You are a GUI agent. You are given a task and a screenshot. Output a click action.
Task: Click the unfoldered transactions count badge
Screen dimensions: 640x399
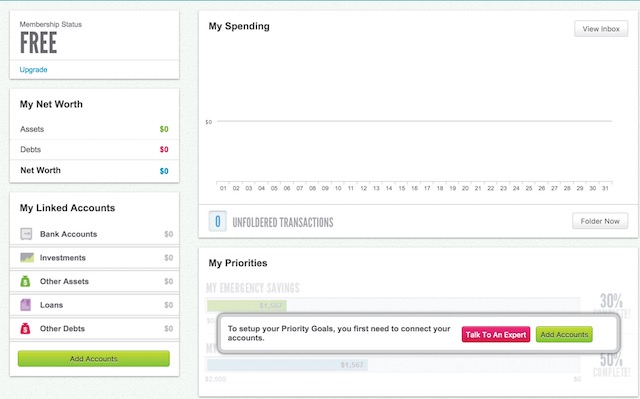click(x=218, y=222)
